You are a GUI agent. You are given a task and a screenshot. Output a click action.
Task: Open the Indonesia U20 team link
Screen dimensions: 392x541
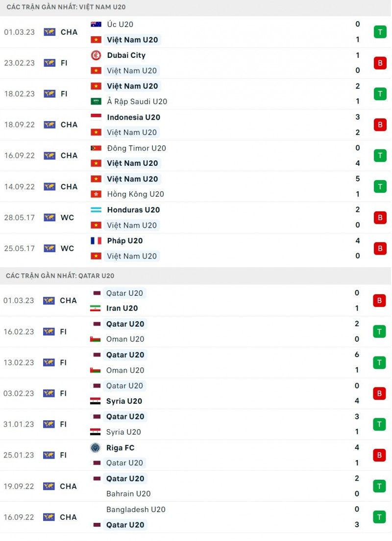133,117
